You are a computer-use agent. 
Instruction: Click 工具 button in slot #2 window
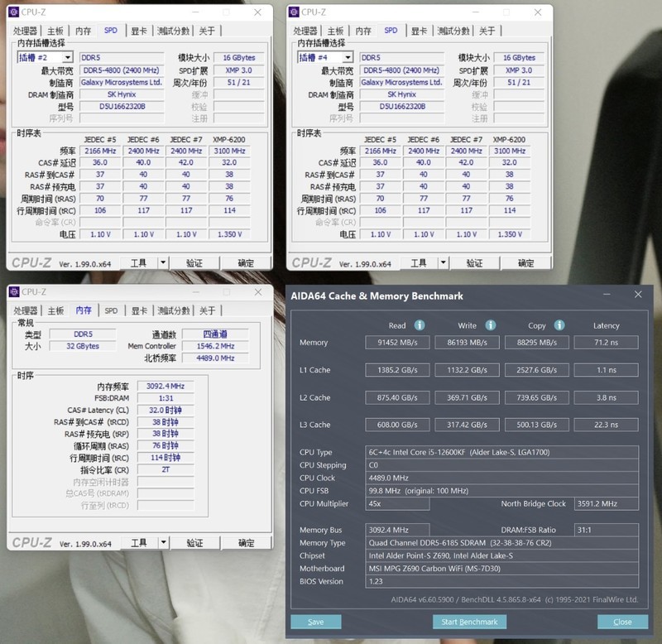[x=138, y=262]
